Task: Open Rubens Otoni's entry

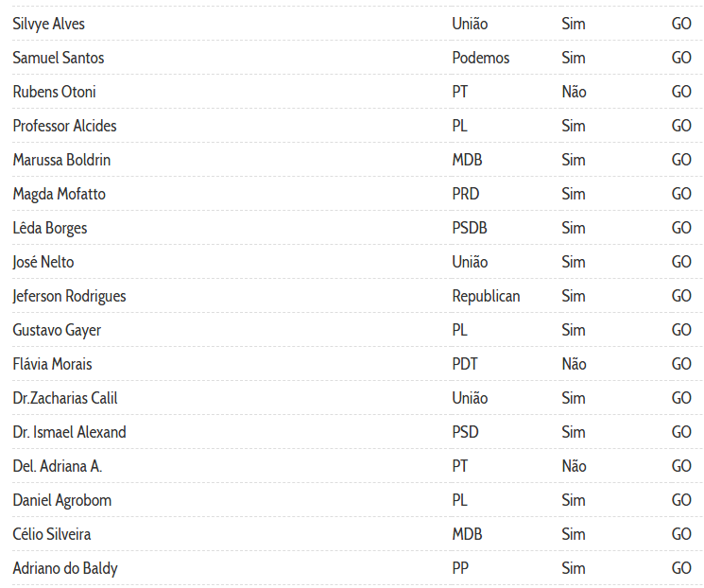Action: [54, 92]
